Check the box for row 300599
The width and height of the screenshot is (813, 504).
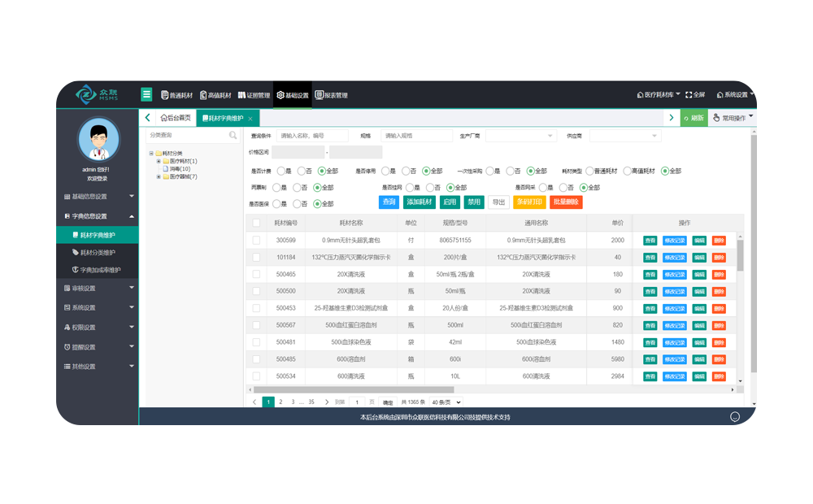click(x=256, y=241)
